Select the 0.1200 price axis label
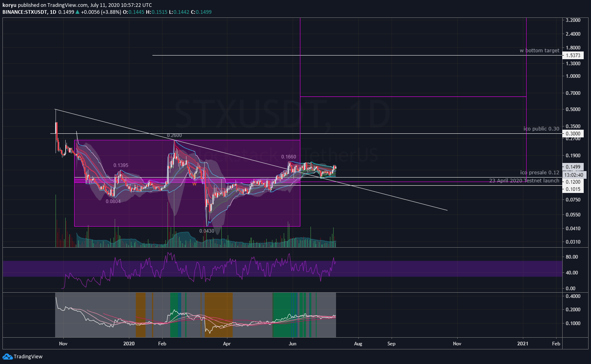 [x=573, y=182]
